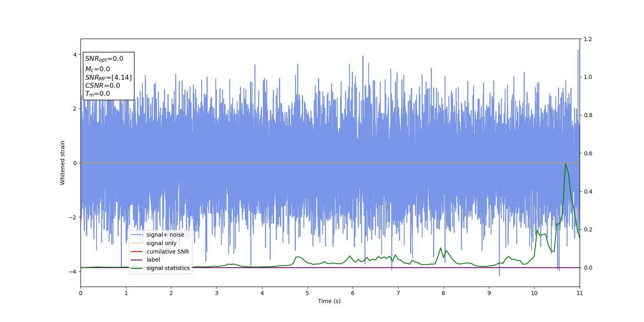Click the Mc=0.0 annotation text
The width and height of the screenshot is (644, 322).
(97, 69)
